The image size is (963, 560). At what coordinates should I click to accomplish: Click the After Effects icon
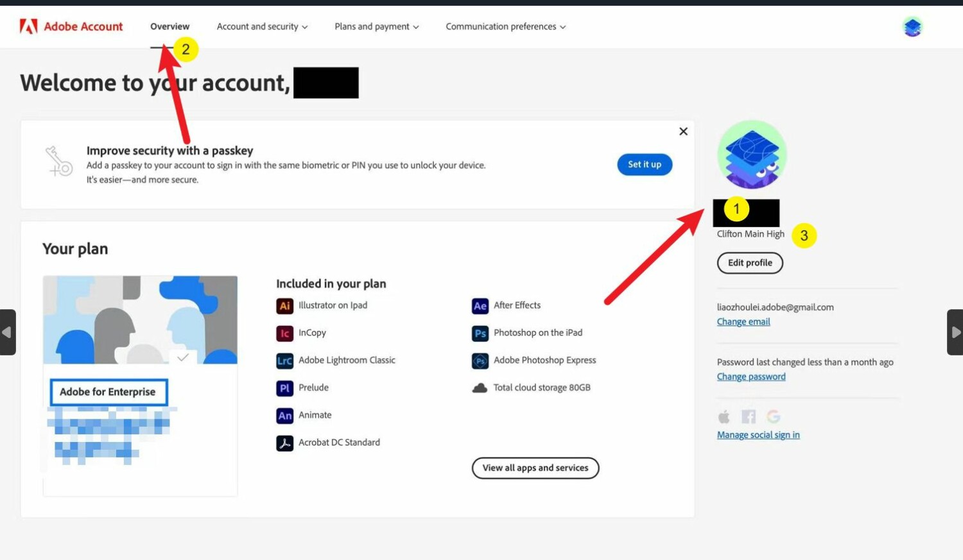pos(480,306)
